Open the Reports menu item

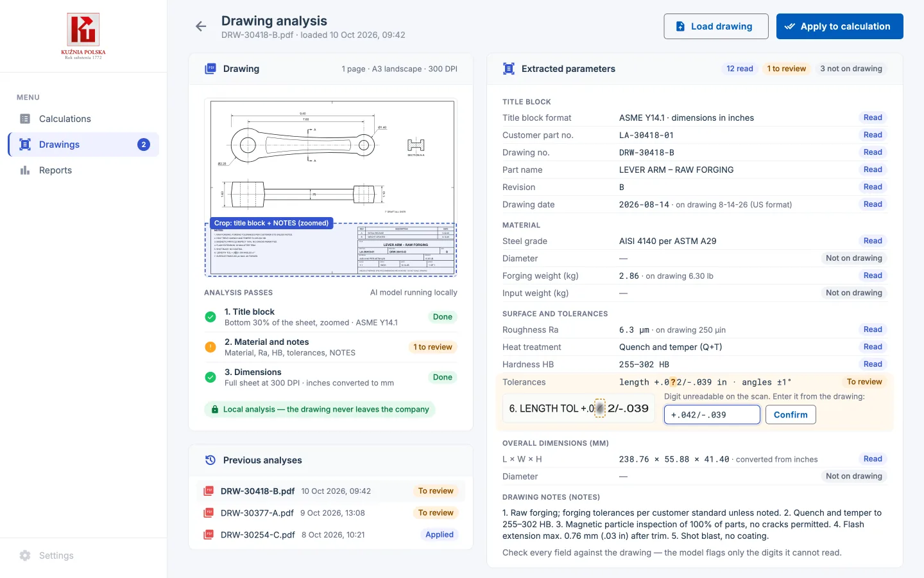click(83, 170)
